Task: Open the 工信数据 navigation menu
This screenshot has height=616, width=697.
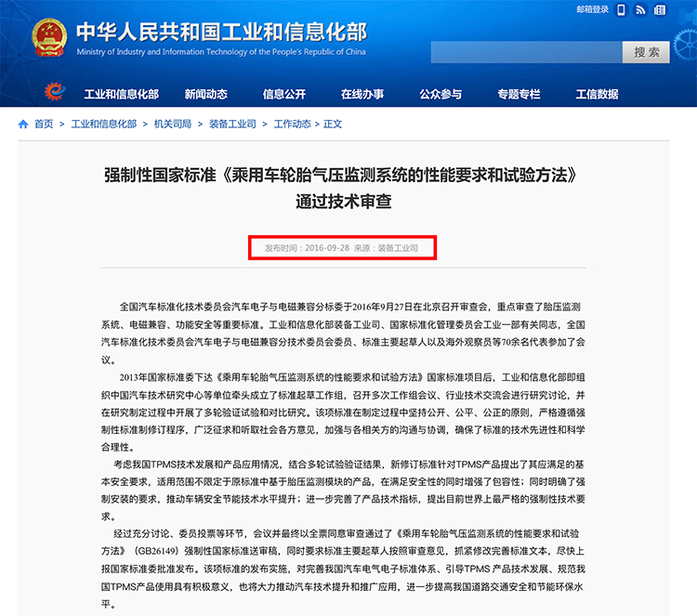Action: click(x=597, y=94)
